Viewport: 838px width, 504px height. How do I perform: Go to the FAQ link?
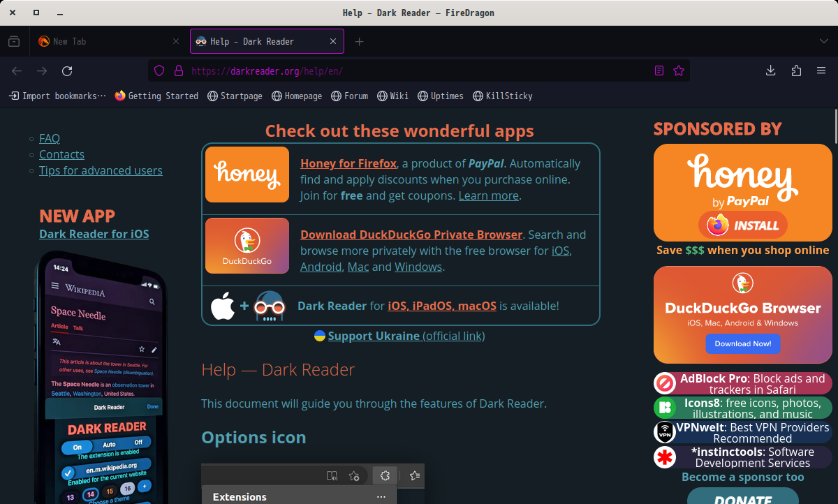[x=50, y=138]
